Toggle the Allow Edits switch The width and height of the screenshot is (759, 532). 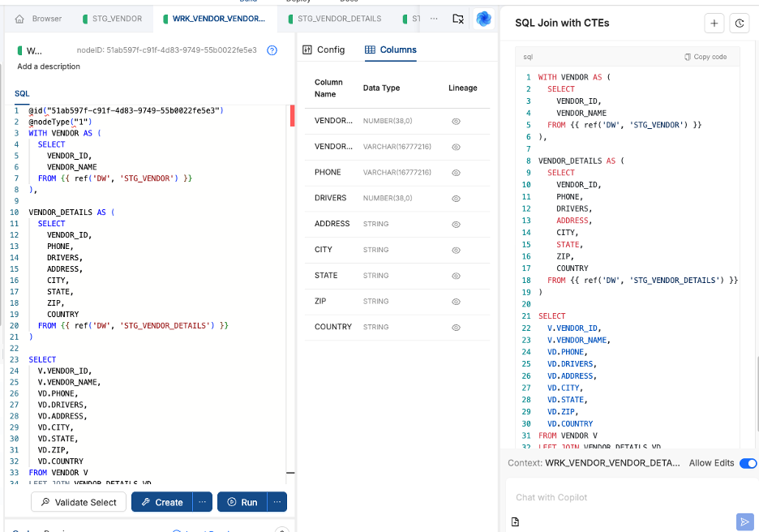click(x=748, y=463)
